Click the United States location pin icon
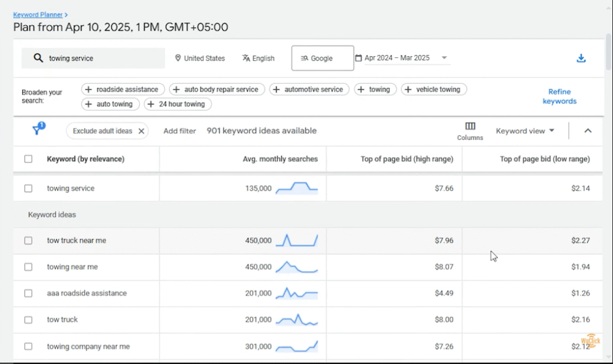The height and width of the screenshot is (364, 613). (x=178, y=58)
